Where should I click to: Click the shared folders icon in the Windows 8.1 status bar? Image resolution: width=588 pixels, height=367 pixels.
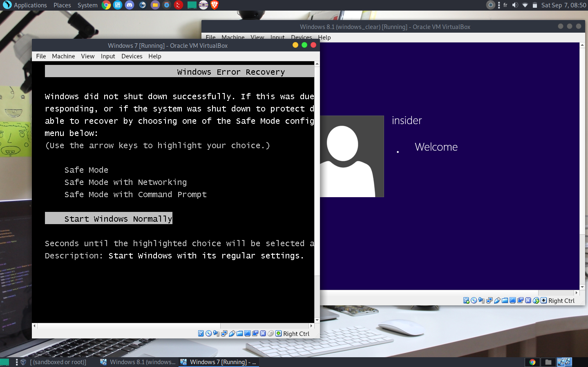[505, 301]
